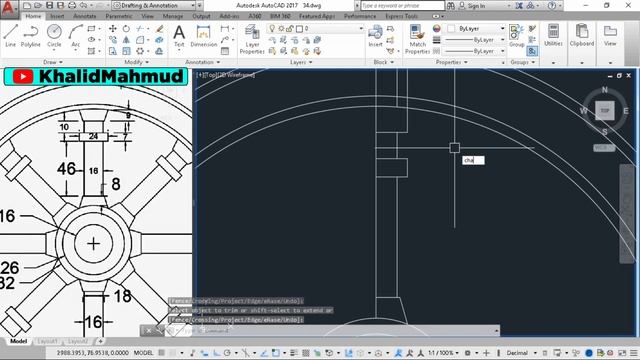Image resolution: width=640 pixels, height=360 pixels.
Task: Toggle hardware acceleration blue circle in status bar
Action: (x=589, y=353)
